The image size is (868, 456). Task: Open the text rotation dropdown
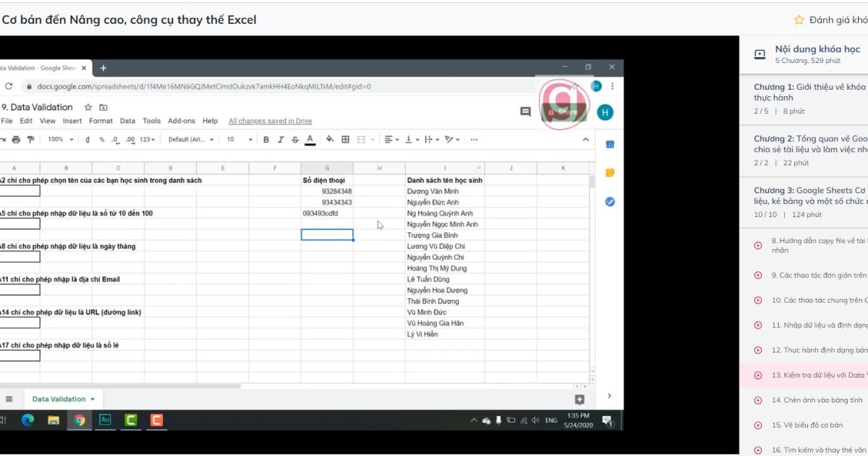click(452, 140)
